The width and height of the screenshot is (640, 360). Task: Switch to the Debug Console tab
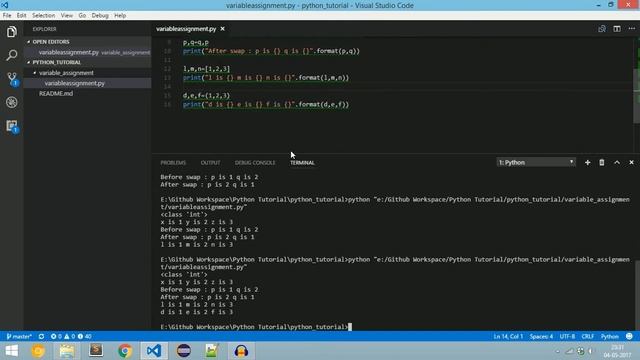point(255,163)
